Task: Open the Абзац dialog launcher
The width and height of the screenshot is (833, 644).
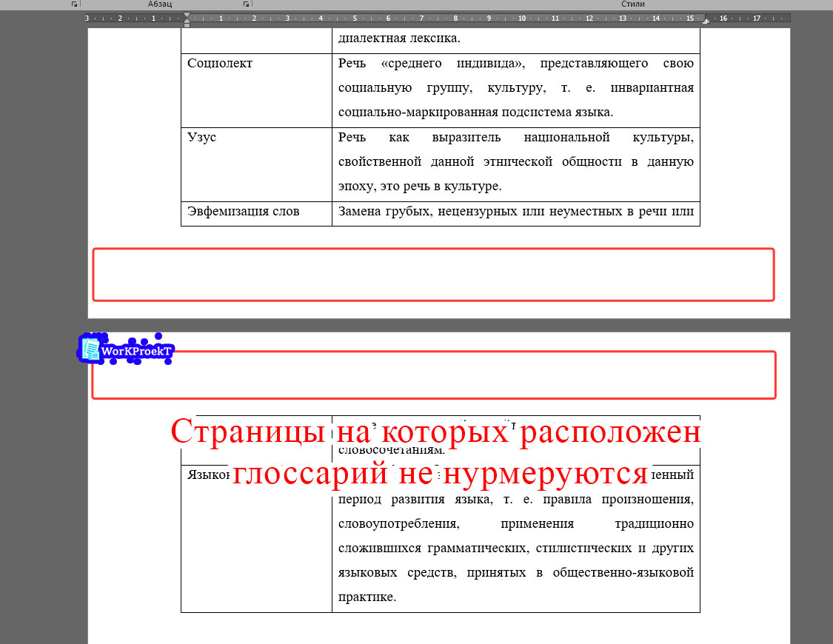Action: 246,4
